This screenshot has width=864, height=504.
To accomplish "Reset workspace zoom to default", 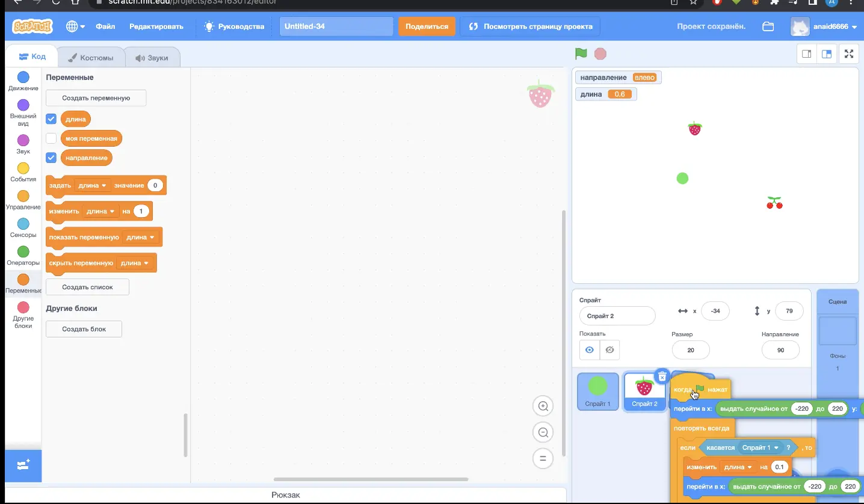I will click(x=543, y=458).
